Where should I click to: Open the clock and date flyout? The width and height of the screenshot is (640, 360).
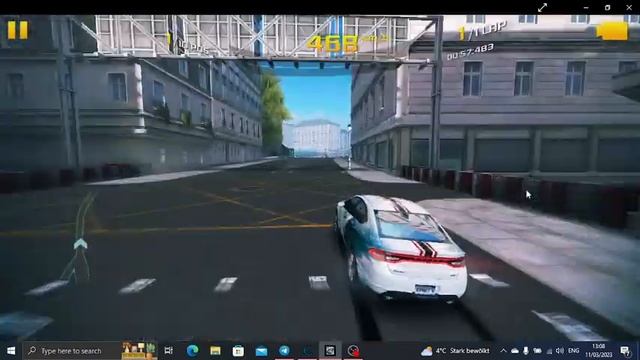[598, 351]
